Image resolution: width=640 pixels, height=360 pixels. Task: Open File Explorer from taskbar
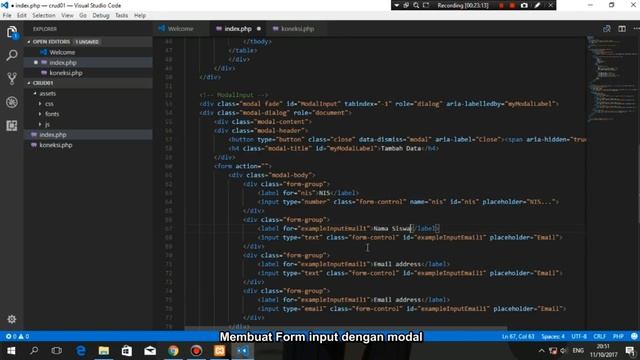104,351
